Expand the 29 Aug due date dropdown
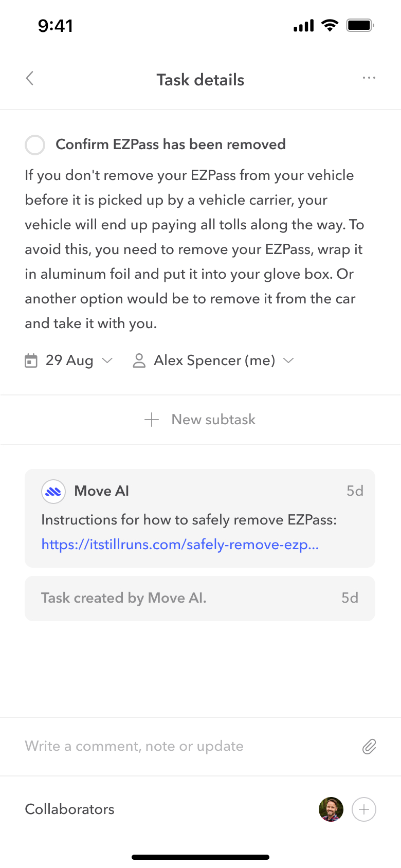This screenshot has width=401, height=868. tap(107, 360)
